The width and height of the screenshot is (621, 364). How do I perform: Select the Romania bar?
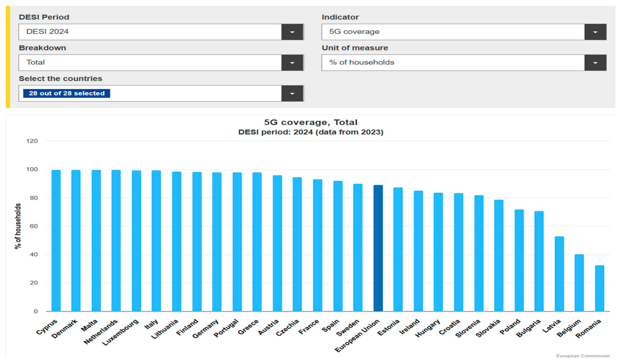click(599, 288)
